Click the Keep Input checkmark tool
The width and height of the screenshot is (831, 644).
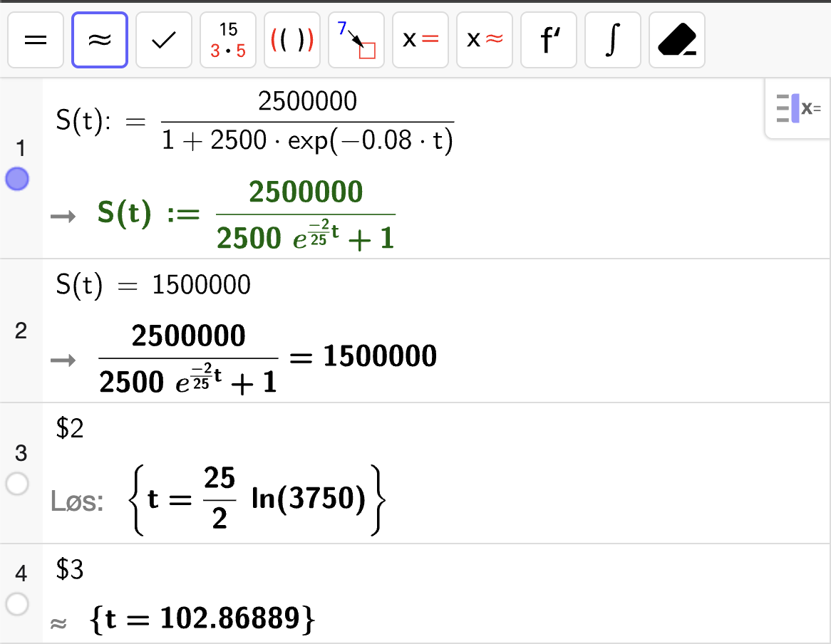pyautogui.click(x=164, y=40)
